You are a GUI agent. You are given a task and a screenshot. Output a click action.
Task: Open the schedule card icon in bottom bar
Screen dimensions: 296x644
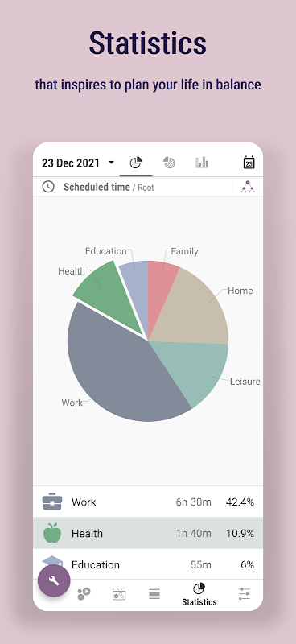(x=119, y=594)
